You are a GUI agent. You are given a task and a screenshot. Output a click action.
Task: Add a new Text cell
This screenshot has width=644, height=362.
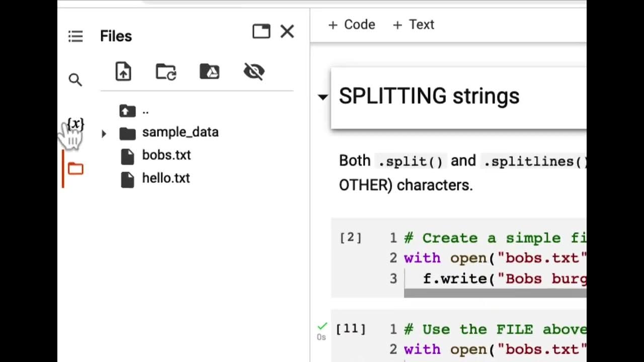click(414, 25)
